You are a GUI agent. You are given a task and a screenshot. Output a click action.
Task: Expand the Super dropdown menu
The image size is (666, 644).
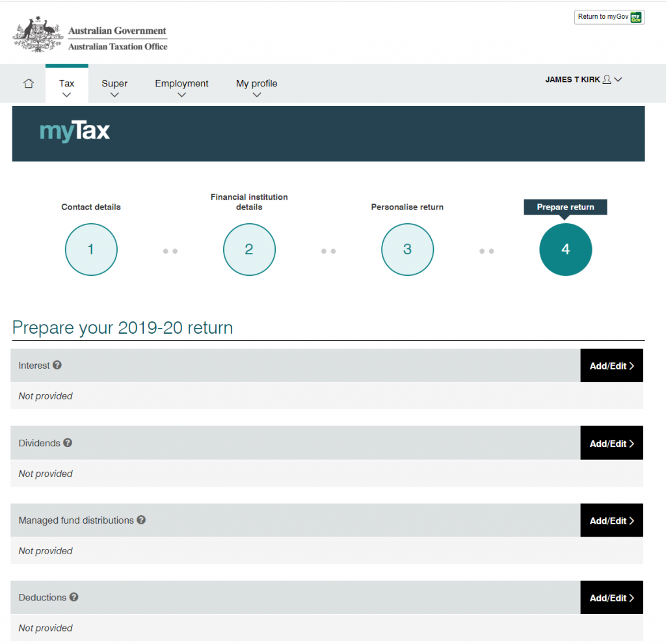coord(114,94)
